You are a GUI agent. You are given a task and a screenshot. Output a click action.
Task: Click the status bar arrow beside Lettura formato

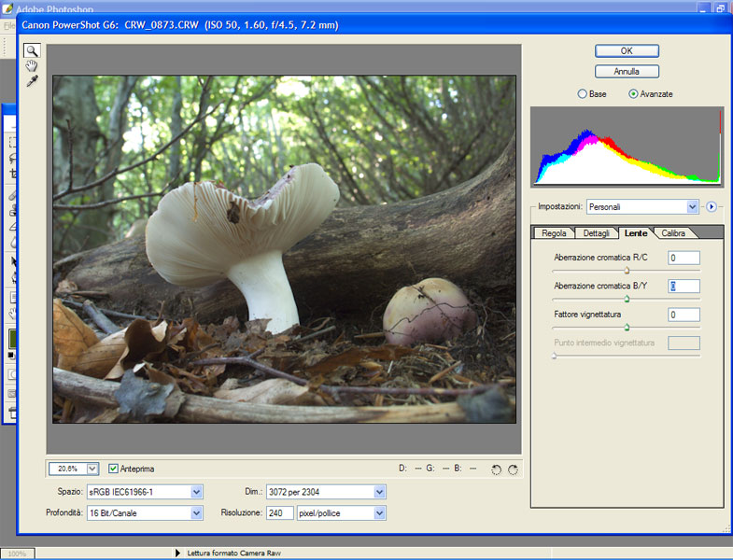point(178,553)
